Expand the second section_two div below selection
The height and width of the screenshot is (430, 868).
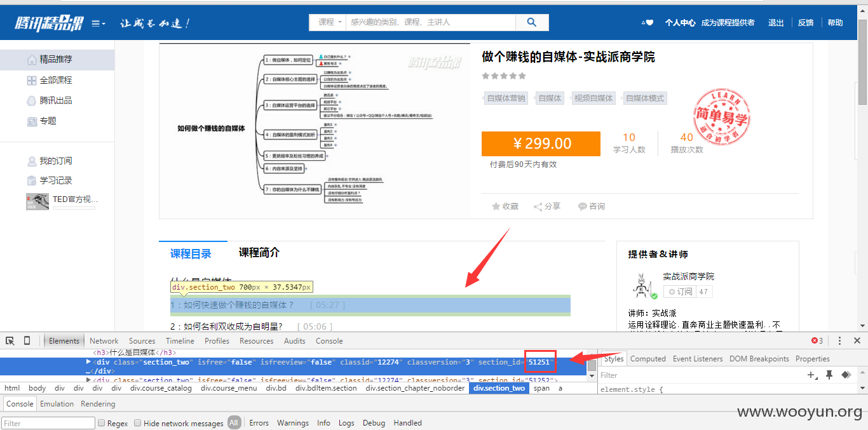(88, 380)
